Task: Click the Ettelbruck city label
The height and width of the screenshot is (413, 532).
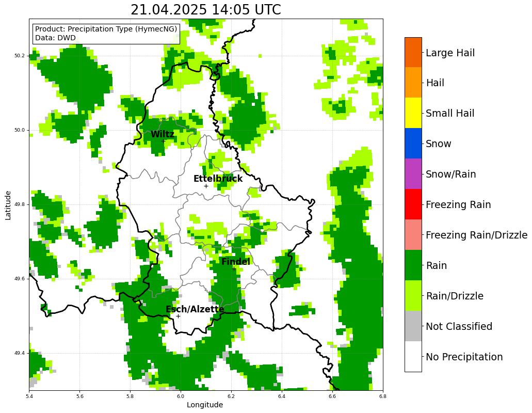Action: (218, 179)
